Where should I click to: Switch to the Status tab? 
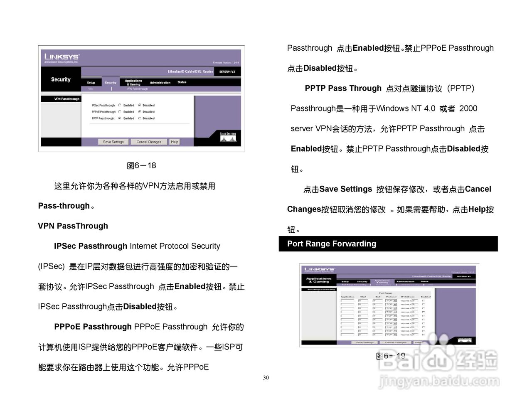tap(182, 82)
